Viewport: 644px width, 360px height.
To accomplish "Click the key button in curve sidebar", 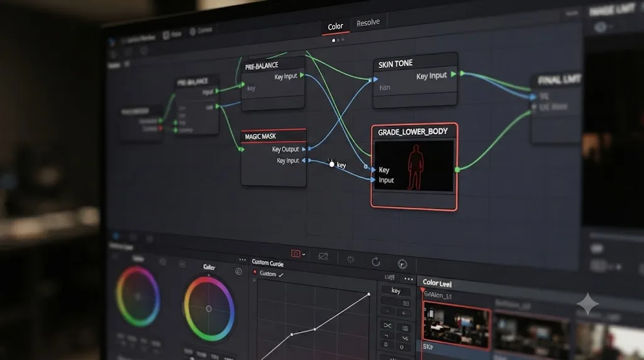I will click(396, 291).
